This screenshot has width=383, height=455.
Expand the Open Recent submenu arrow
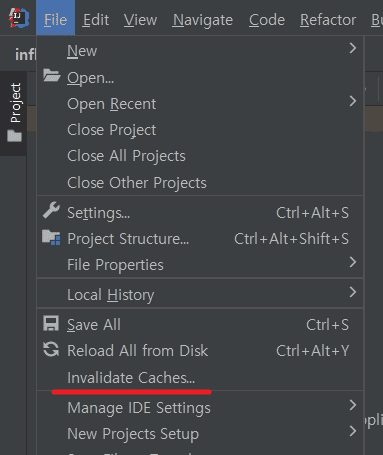pos(353,101)
